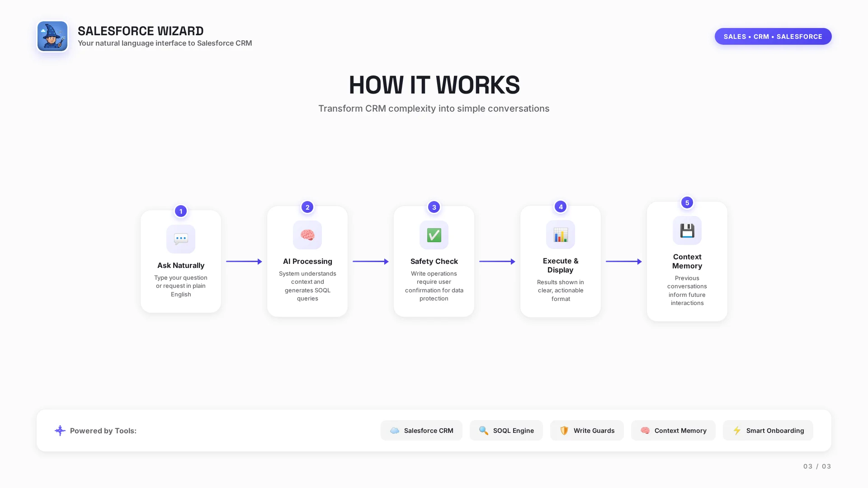Click the HOW IT WORKS heading
This screenshot has width=868, height=488.
point(434,85)
